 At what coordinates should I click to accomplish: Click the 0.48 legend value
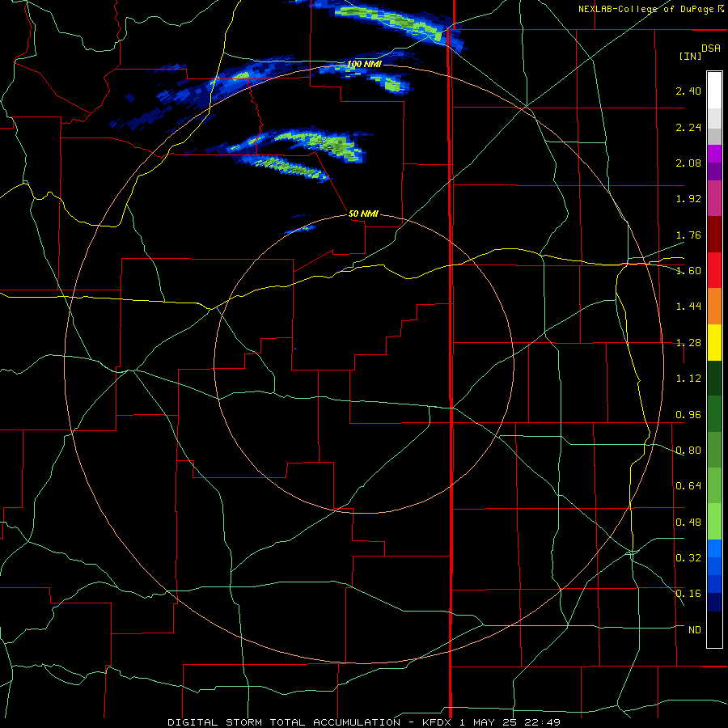point(688,522)
